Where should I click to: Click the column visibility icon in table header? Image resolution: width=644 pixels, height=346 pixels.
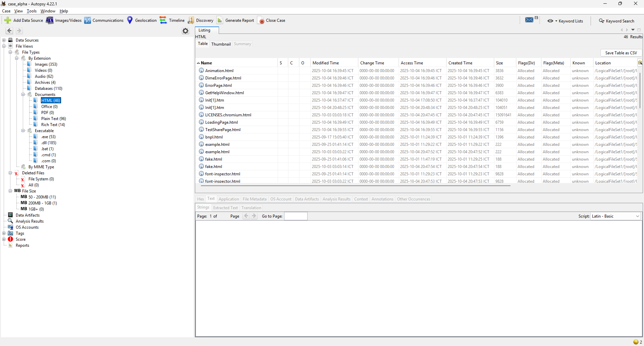coord(640,63)
